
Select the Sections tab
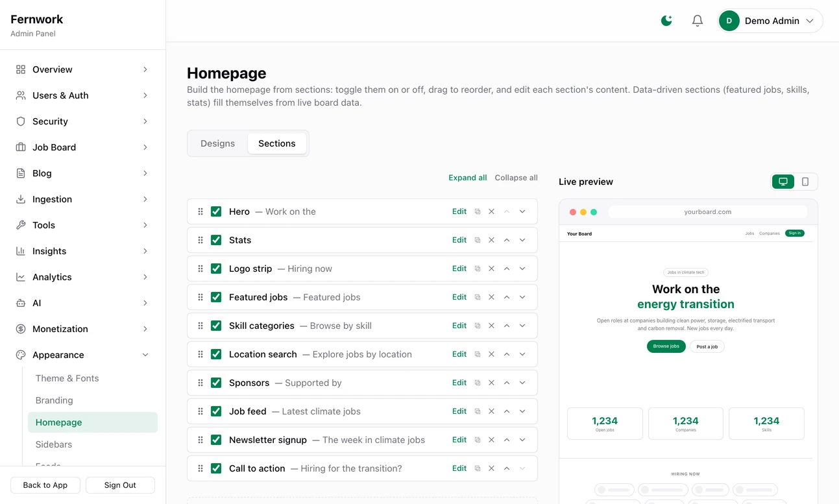tap(277, 143)
